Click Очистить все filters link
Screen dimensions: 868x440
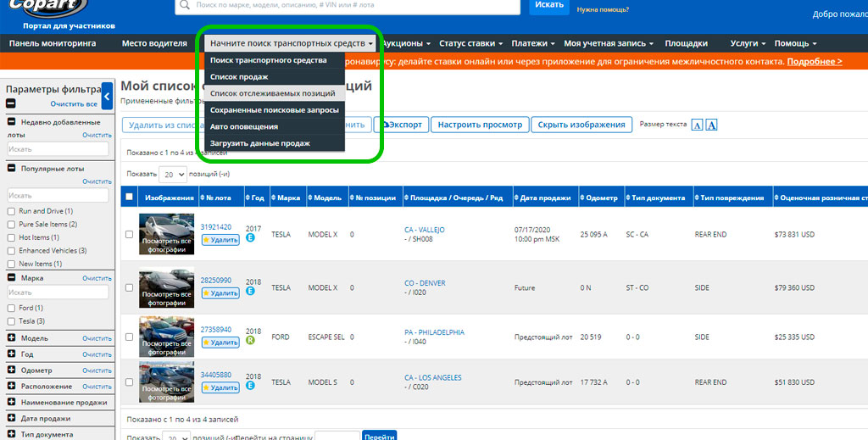(74, 104)
